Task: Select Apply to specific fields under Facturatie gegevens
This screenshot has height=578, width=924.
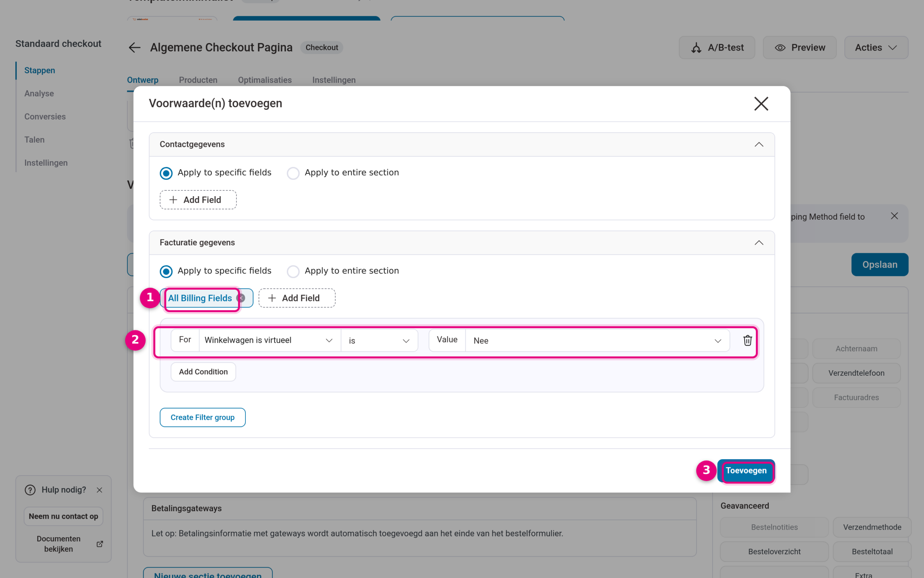Action: point(166,271)
